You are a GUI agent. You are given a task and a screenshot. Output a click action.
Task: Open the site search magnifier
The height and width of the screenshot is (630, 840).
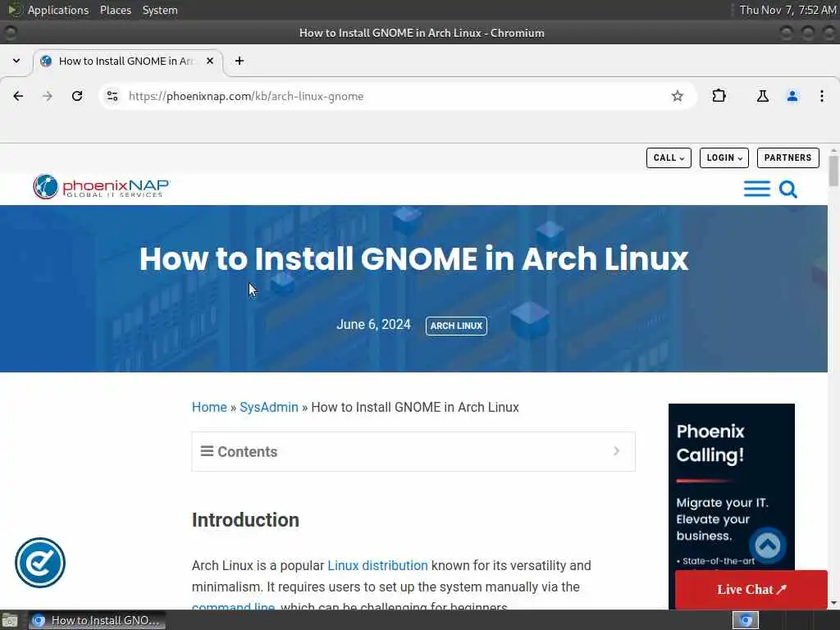(x=787, y=189)
